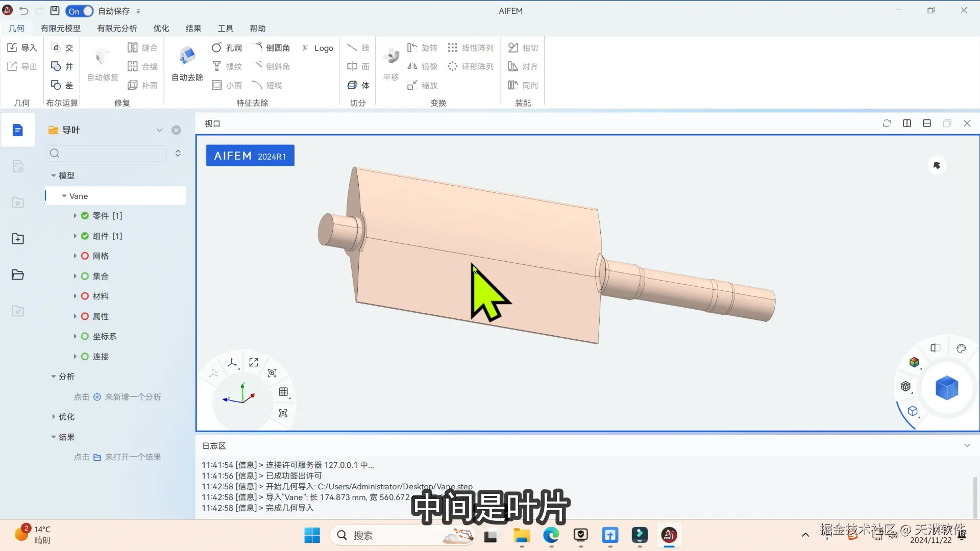Click the 并 boolean union icon

[56, 66]
